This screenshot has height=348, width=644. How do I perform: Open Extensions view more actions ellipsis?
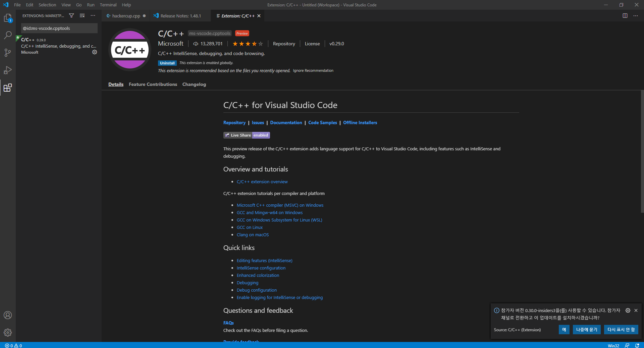93,16
